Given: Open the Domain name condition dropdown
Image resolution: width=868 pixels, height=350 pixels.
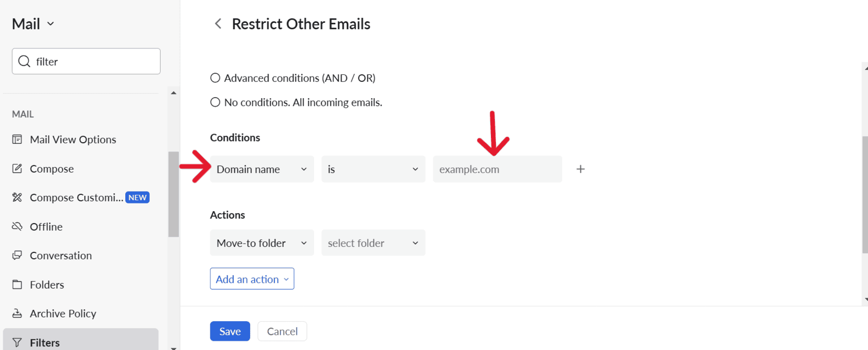Looking at the screenshot, I should [262, 169].
